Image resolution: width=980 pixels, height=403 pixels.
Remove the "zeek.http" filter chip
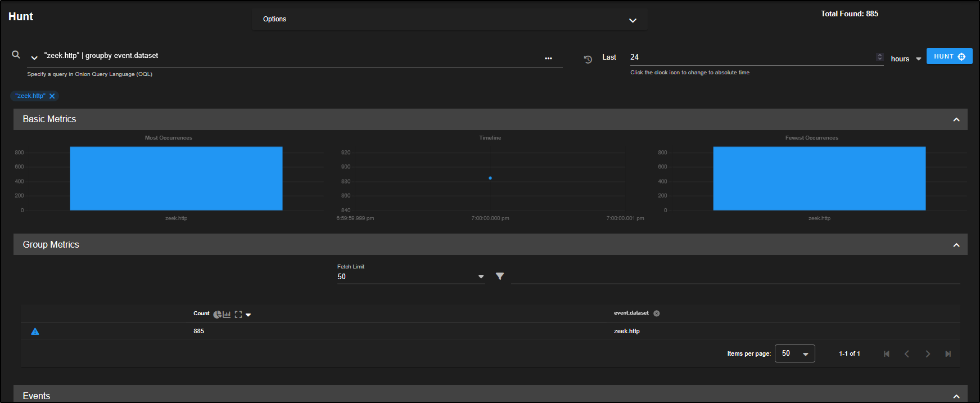tap(52, 96)
